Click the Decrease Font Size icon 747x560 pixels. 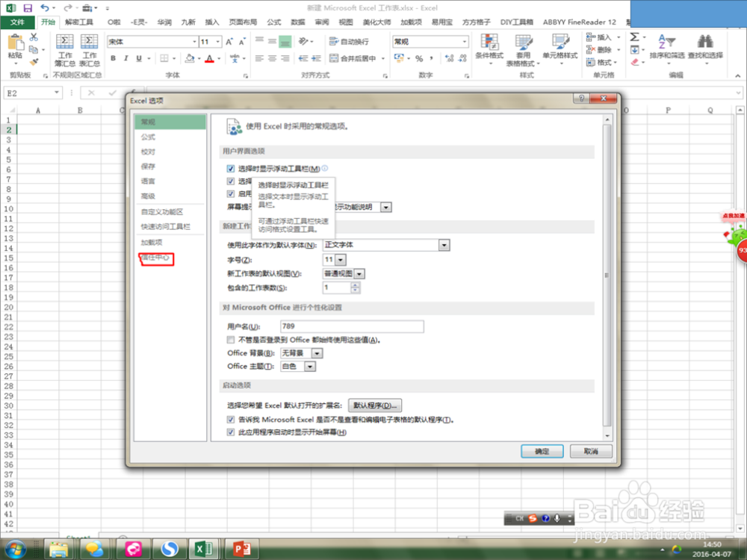click(x=242, y=42)
